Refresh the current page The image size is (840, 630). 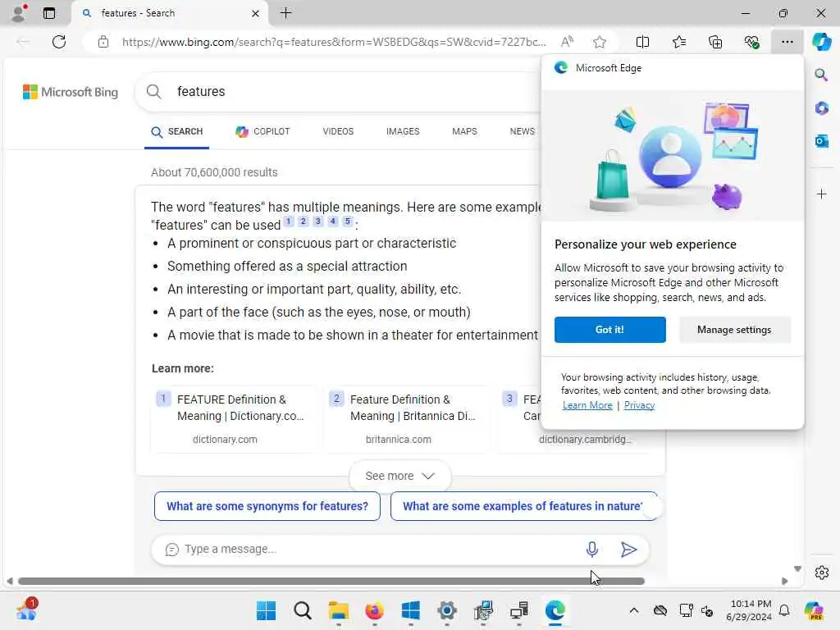59,42
